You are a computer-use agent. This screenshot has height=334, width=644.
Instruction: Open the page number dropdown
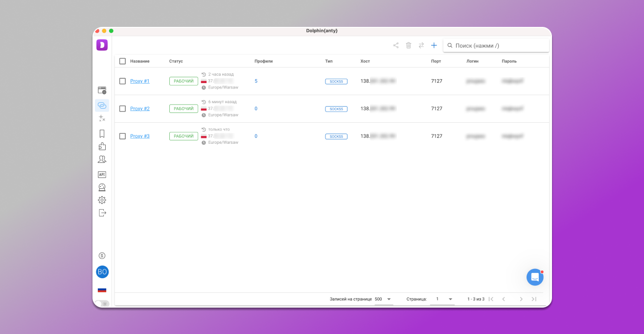tap(442, 299)
